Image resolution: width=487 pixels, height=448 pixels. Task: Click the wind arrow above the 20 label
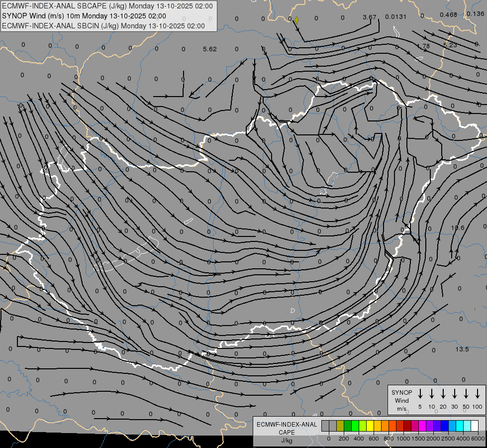443,393
